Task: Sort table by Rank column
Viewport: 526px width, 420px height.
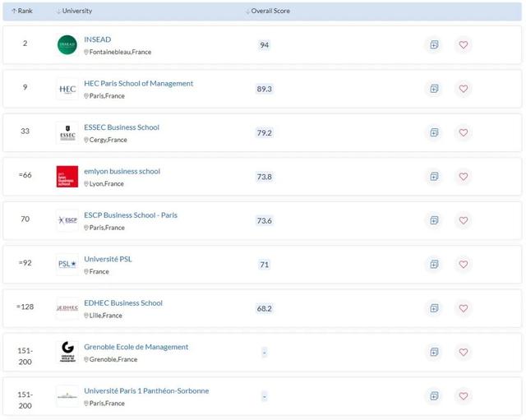Action: point(22,11)
